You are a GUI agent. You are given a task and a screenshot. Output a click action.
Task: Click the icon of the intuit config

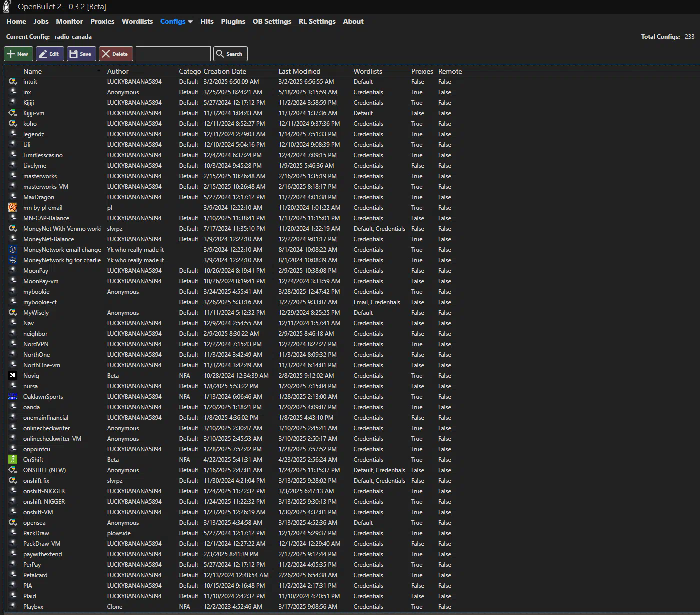pos(13,82)
